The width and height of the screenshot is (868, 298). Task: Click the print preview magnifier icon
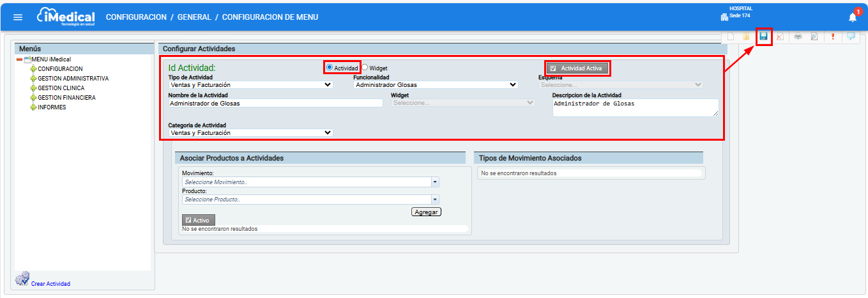[814, 37]
